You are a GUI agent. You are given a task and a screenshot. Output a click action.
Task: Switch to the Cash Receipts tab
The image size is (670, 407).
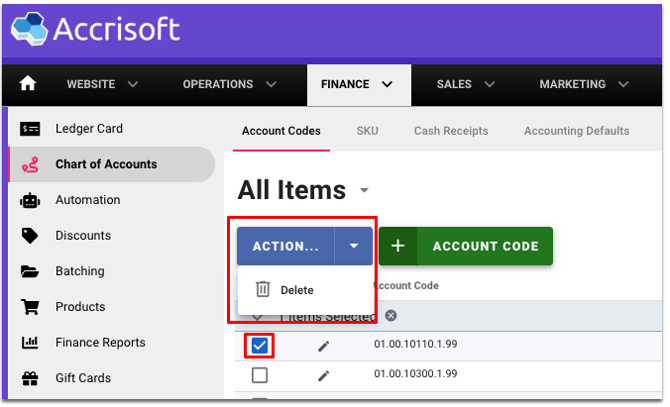tap(451, 131)
